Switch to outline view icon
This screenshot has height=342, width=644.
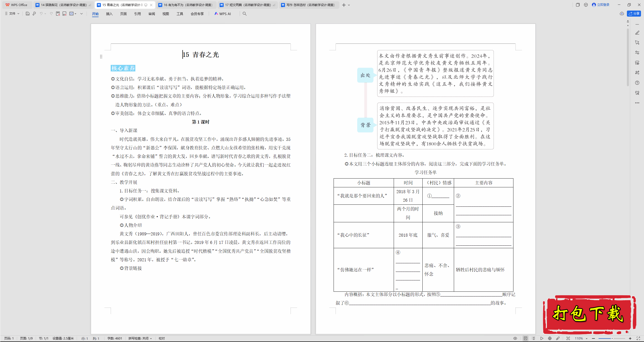pyautogui.click(x=534, y=338)
